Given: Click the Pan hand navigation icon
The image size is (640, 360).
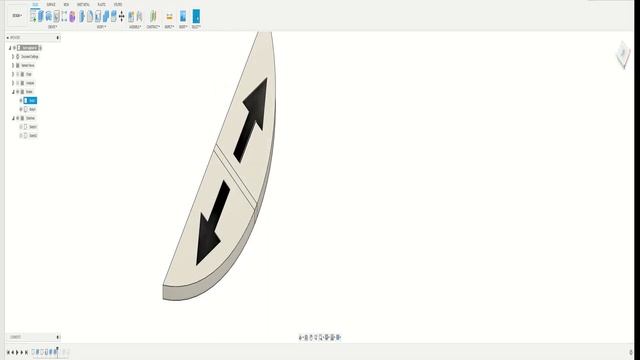Looking at the screenshot, I should click(x=311, y=338).
